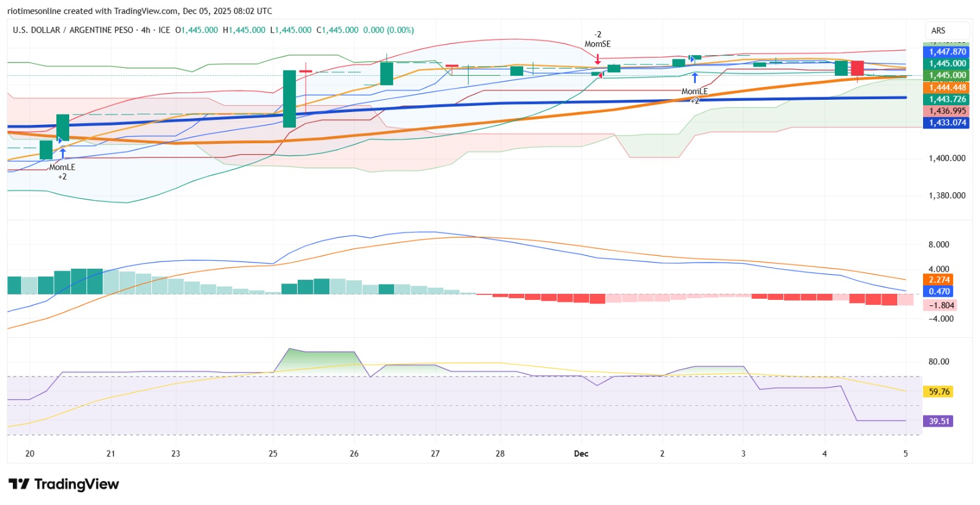The image size is (980, 505).
Task: Select the yellow 59.76 RSI average label
Action: (x=938, y=392)
